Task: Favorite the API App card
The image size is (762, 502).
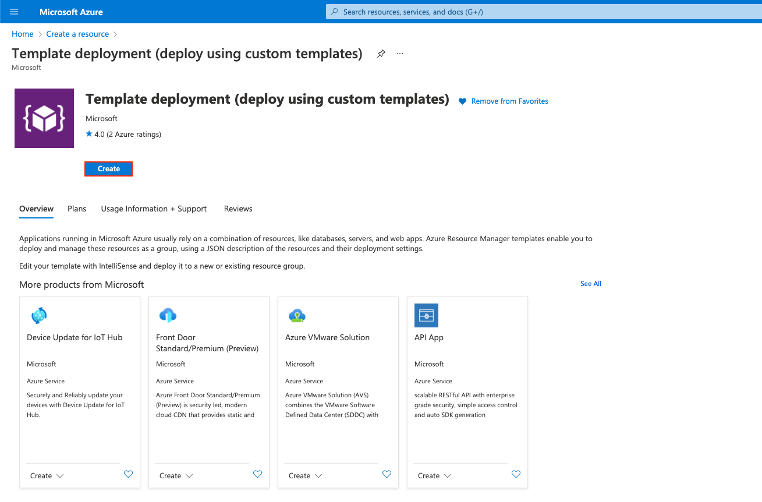Action: click(516, 474)
